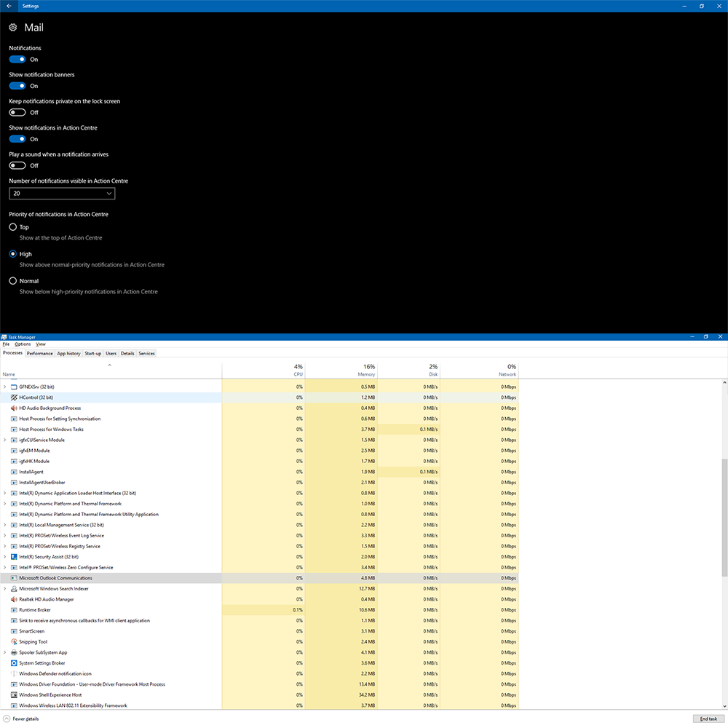Click the igfxEM Module process icon
Viewport: 728px width, 728px height.
click(x=14, y=451)
